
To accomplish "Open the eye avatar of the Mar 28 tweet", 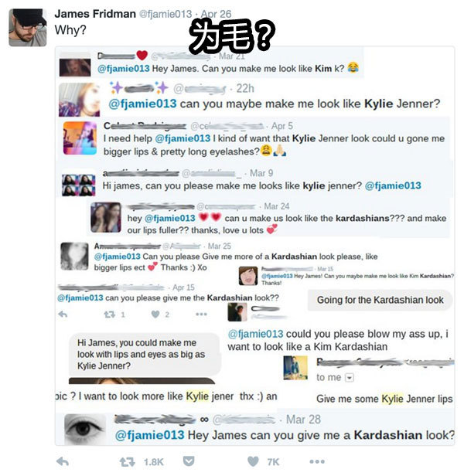I will coord(85,430).
